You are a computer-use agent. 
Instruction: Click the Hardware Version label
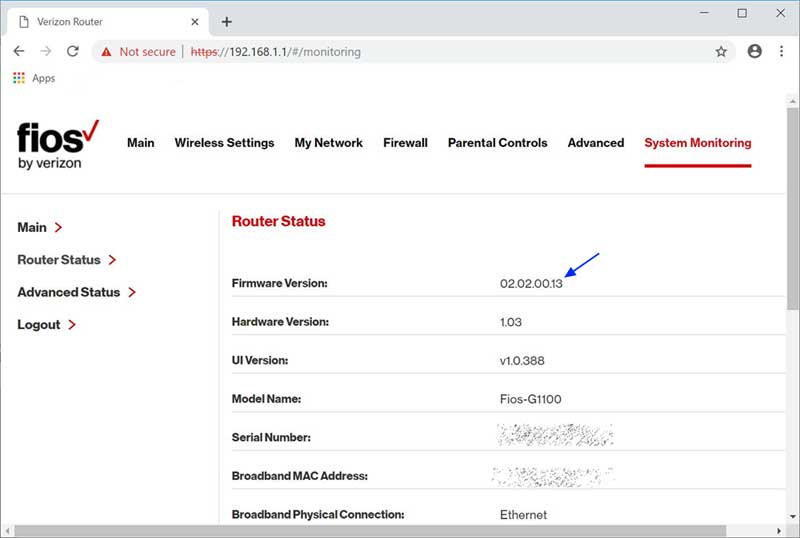(x=280, y=322)
